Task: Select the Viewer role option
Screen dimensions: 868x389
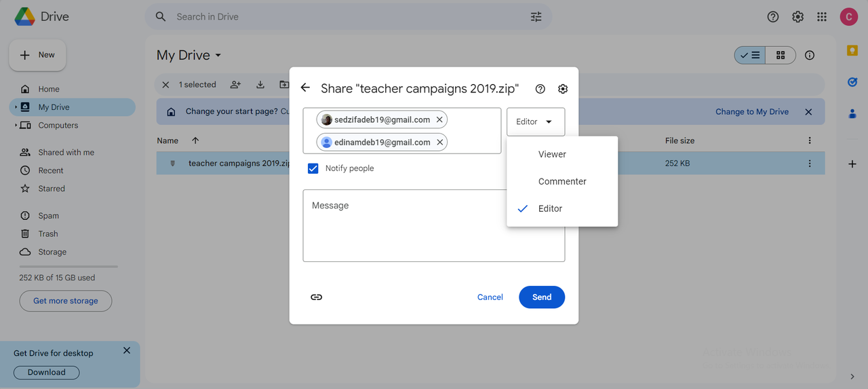Action: (562, 154)
